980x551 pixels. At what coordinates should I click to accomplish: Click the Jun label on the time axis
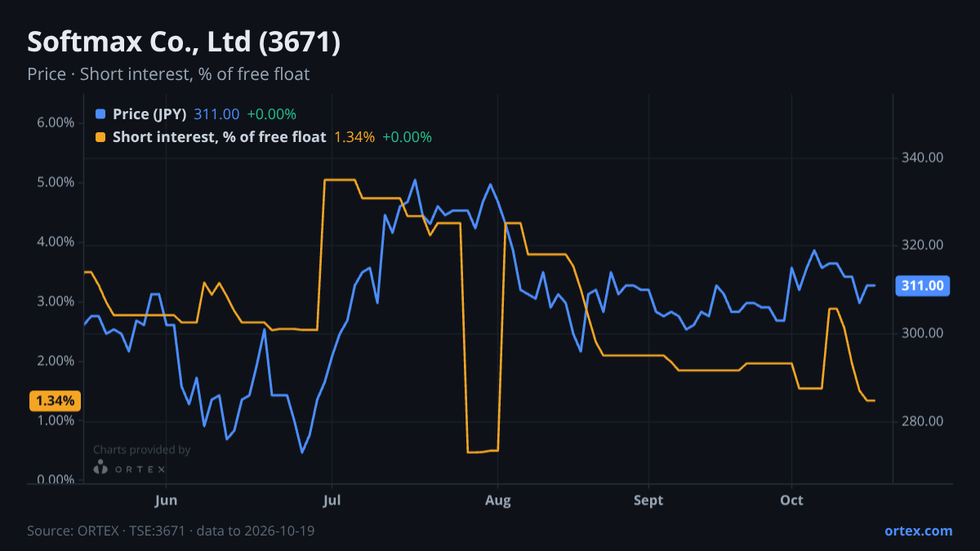click(166, 500)
